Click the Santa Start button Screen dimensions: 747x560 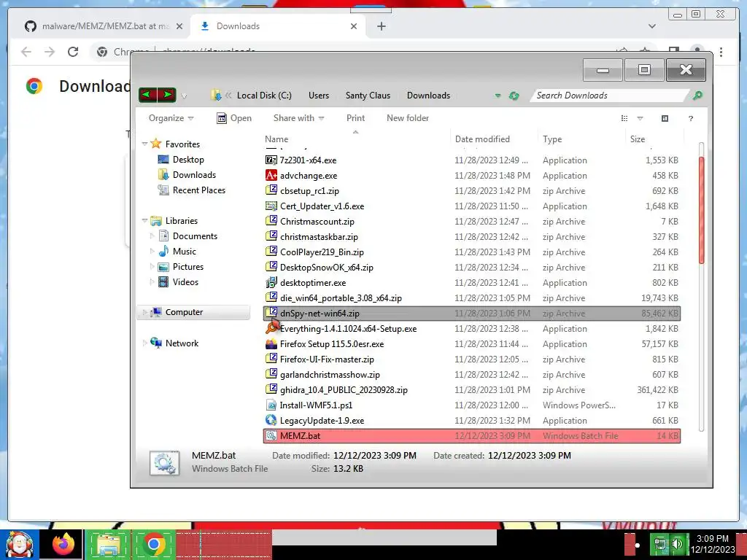pyautogui.click(x=20, y=544)
